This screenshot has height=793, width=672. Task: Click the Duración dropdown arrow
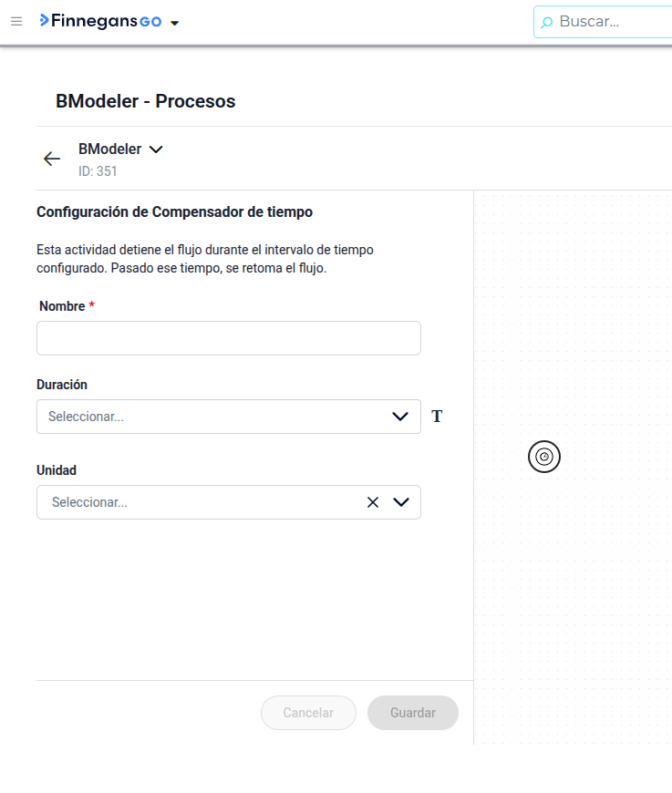(x=400, y=417)
